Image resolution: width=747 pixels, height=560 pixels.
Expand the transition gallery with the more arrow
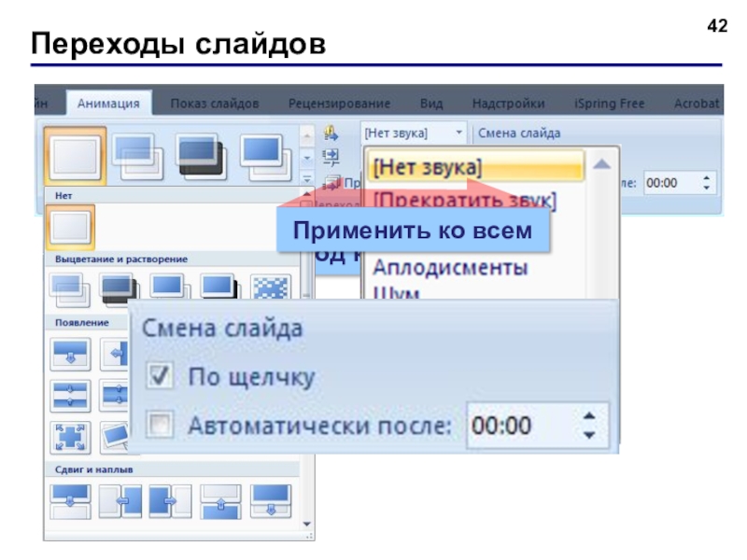tap(307, 179)
